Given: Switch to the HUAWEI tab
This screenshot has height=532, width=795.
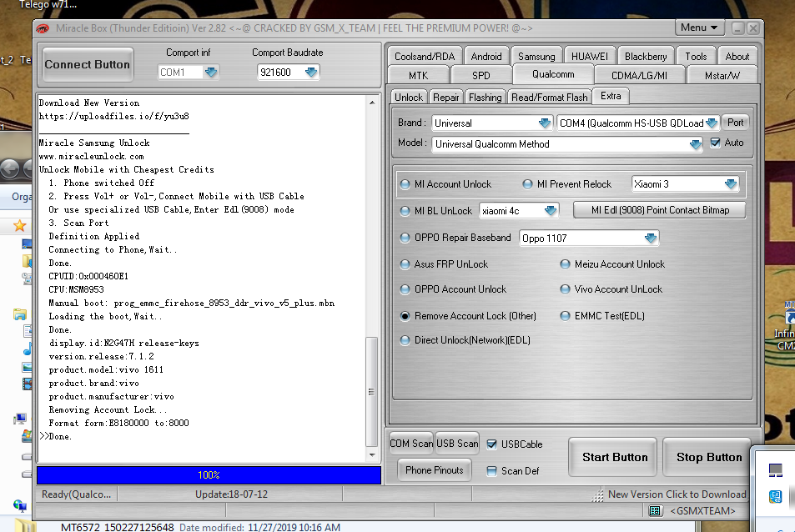Looking at the screenshot, I should [589, 56].
